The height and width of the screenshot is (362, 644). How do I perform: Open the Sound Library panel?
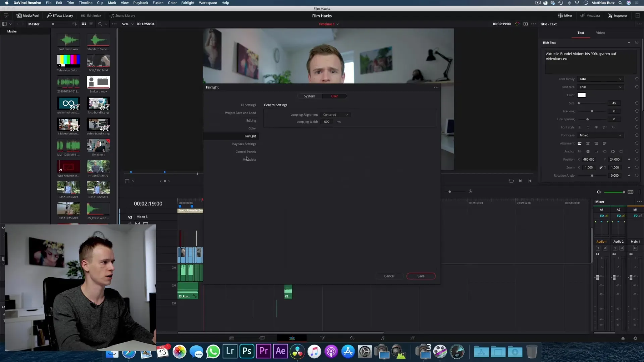tap(122, 15)
